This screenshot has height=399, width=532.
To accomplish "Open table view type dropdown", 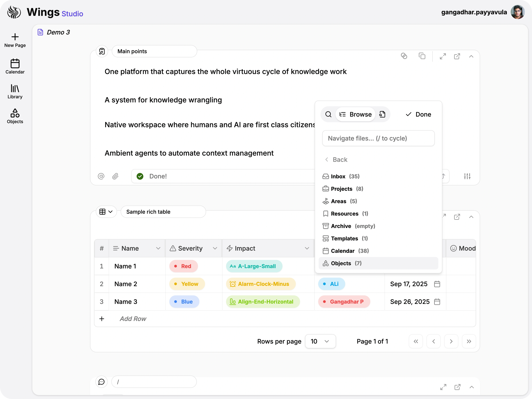I will (x=106, y=212).
